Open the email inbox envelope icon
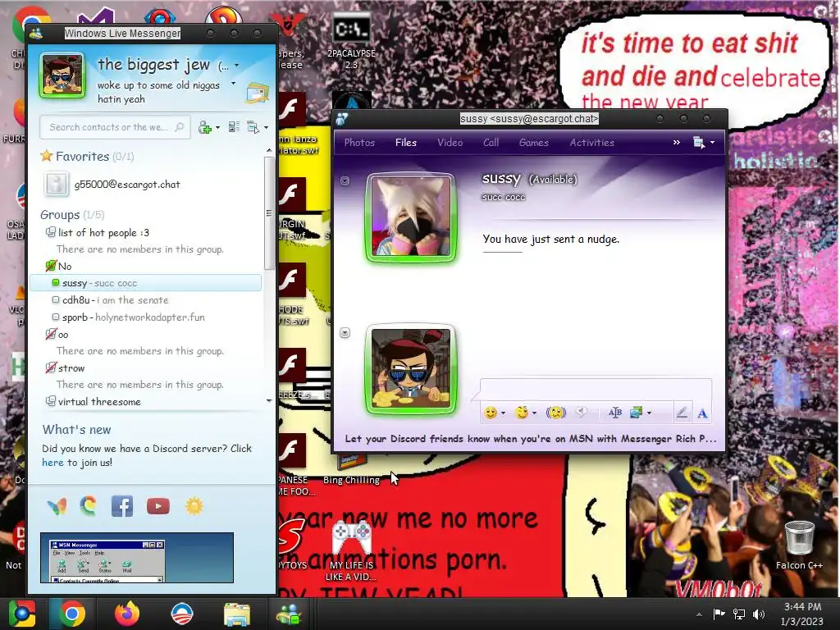The image size is (840, 630). [x=258, y=93]
